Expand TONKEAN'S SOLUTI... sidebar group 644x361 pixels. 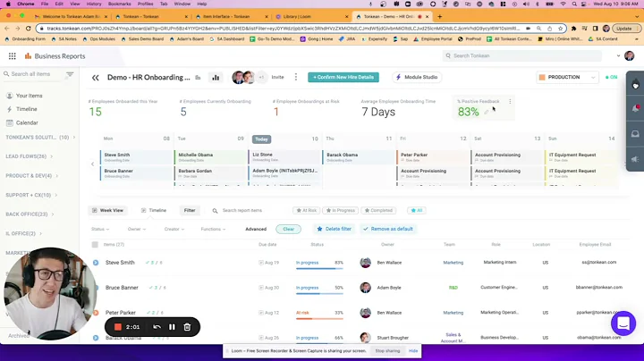(40, 138)
